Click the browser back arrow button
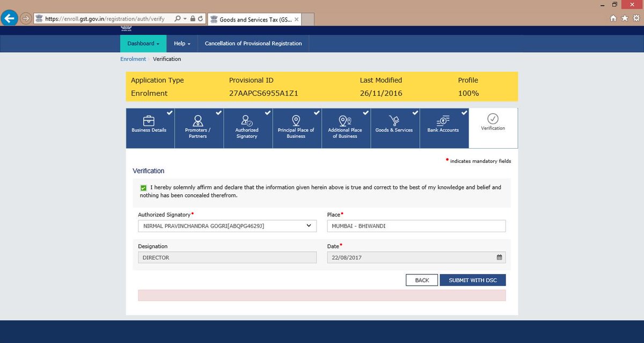The height and width of the screenshot is (343, 644). tap(10, 18)
